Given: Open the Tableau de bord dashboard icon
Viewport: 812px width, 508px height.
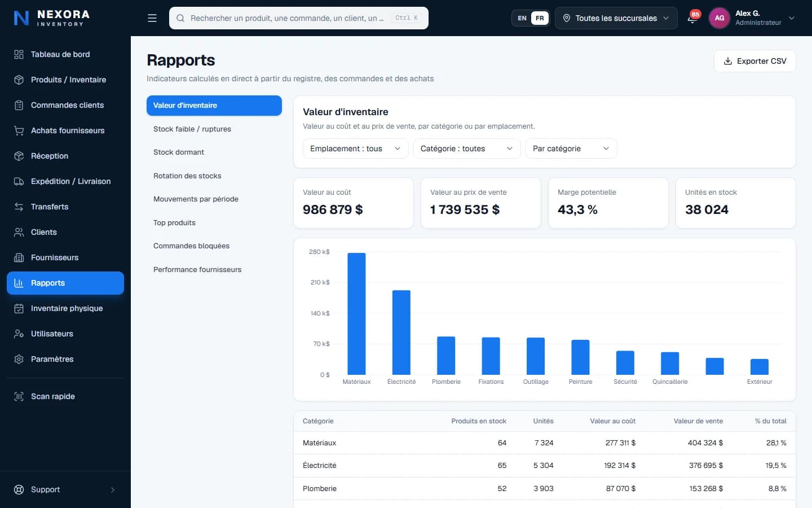Looking at the screenshot, I should (x=19, y=54).
